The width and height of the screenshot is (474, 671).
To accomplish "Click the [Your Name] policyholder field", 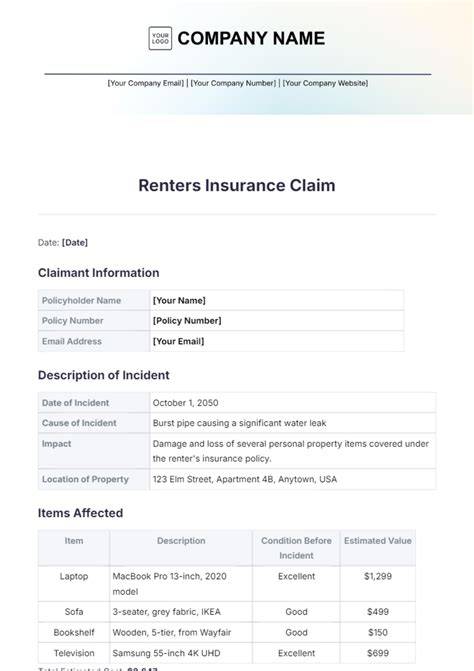I will (277, 300).
